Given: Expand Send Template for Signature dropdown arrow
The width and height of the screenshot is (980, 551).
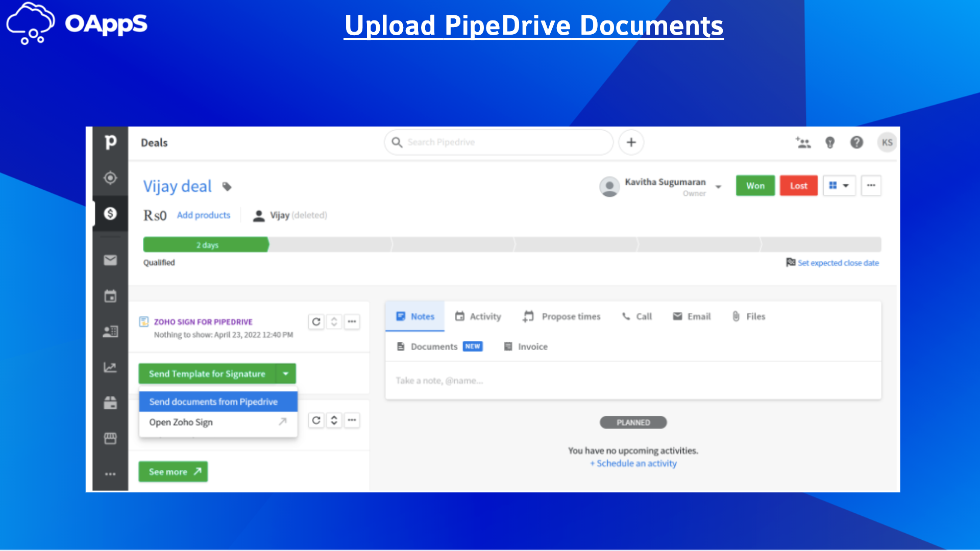Looking at the screenshot, I should (x=286, y=374).
